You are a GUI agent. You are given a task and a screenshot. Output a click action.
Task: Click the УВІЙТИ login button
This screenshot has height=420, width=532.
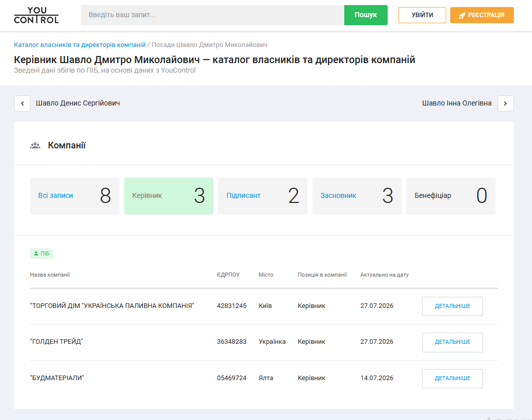click(422, 15)
